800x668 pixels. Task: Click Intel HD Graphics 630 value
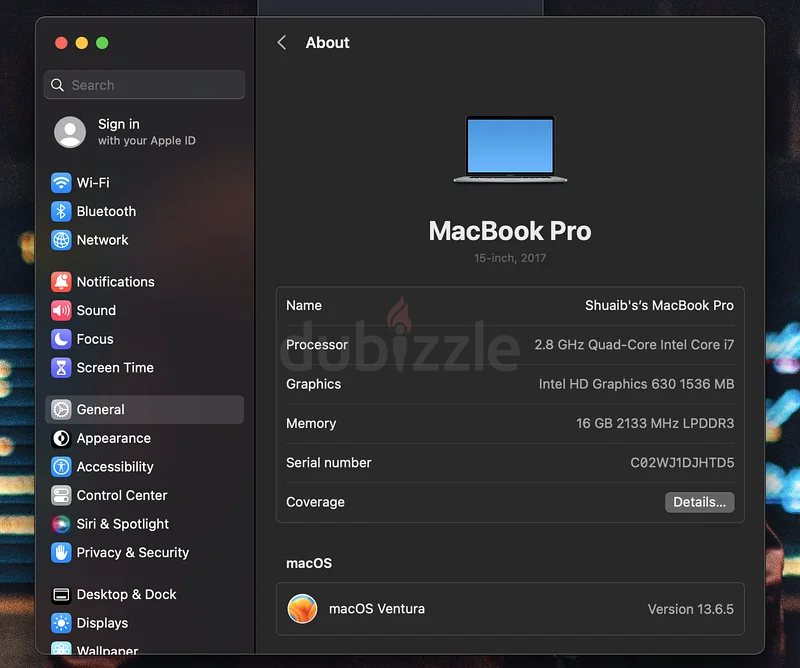[x=636, y=384]
